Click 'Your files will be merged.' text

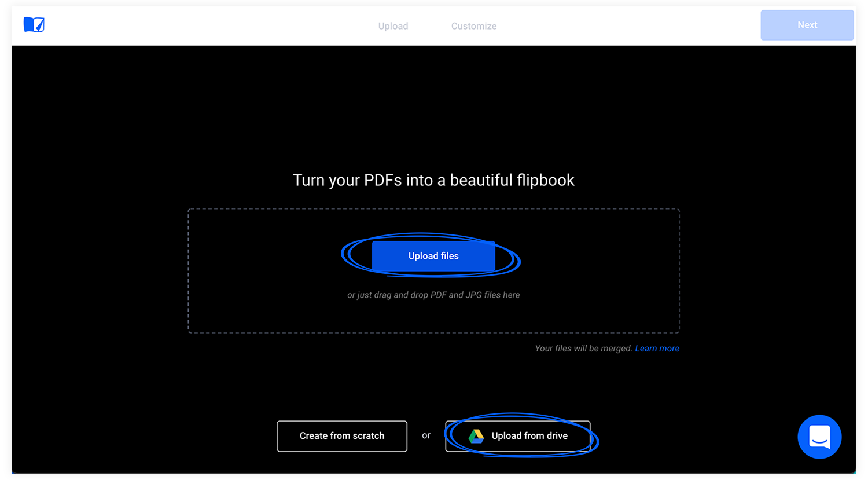coord(583,349)
